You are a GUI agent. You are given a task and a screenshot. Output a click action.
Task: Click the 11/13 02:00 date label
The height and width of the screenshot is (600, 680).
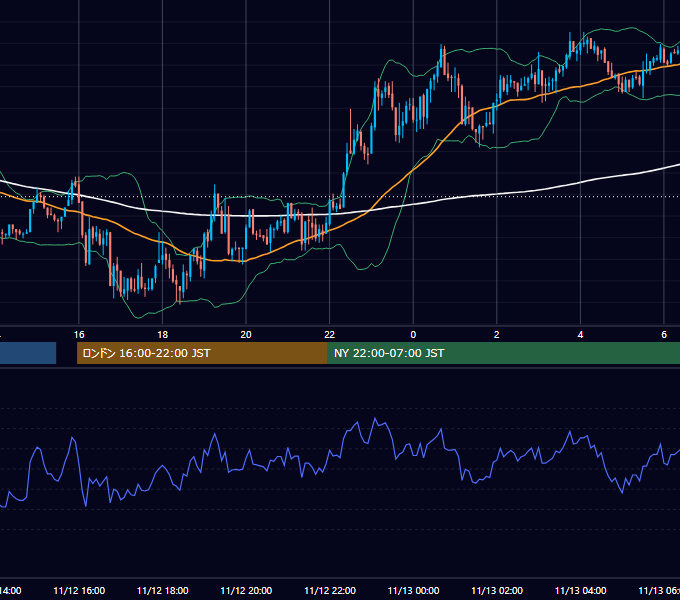[x=497, y=590]
